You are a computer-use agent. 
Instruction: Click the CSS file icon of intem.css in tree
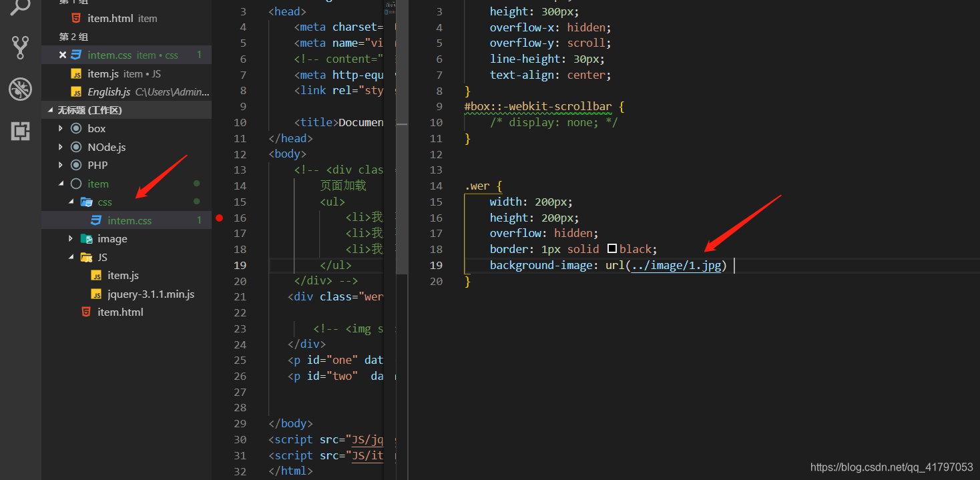coord(96,220)
